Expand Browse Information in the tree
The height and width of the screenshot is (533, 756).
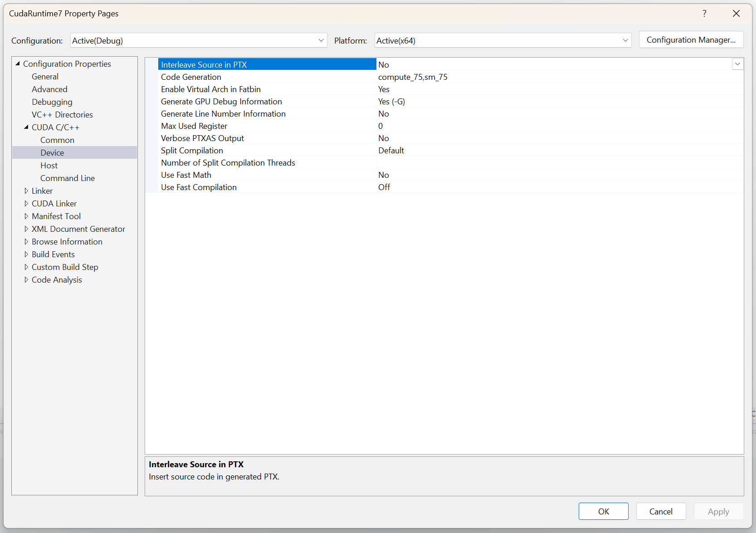(x=27, y=241)
